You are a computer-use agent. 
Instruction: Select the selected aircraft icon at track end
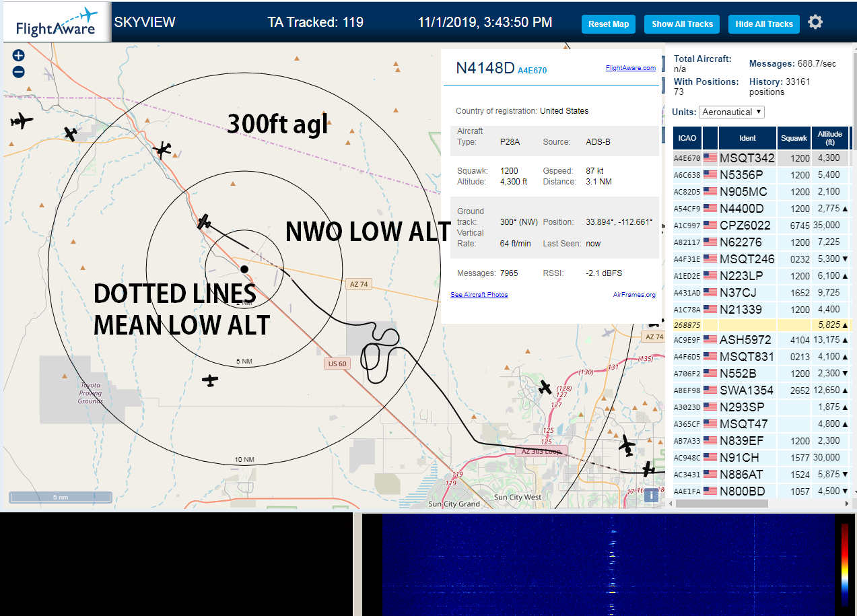[205, 221]
